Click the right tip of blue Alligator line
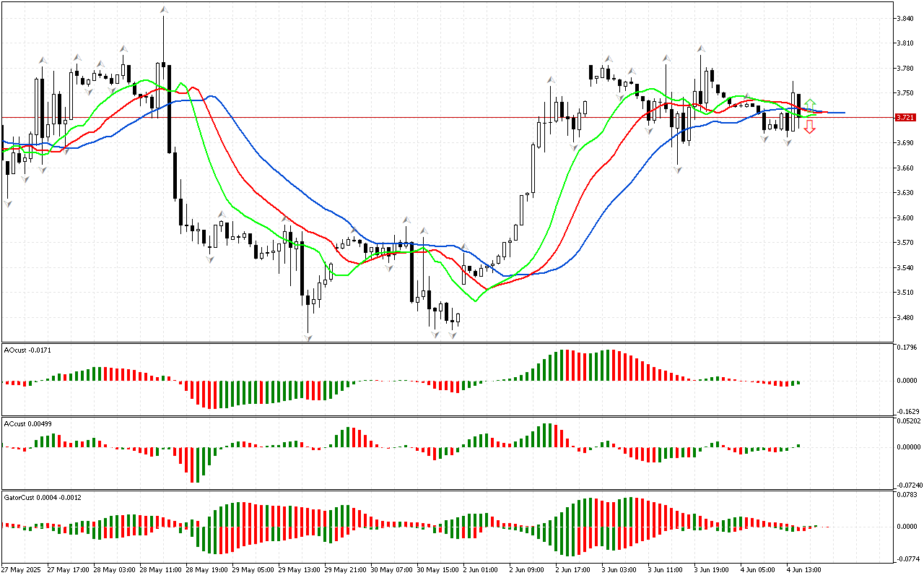 845,113
